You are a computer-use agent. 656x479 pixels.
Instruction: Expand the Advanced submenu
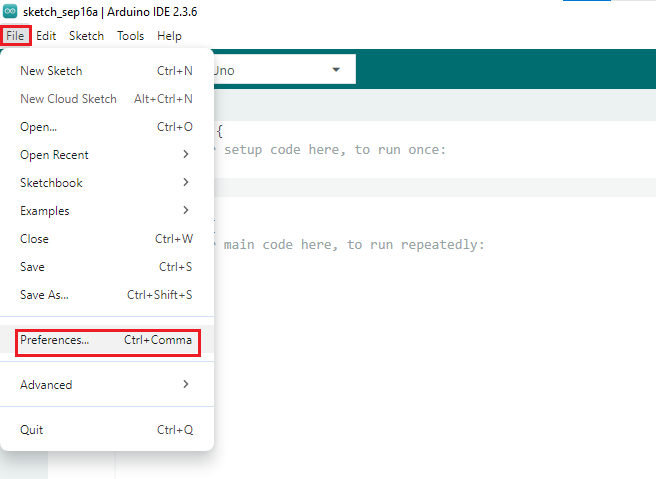(x=107, y=384)
